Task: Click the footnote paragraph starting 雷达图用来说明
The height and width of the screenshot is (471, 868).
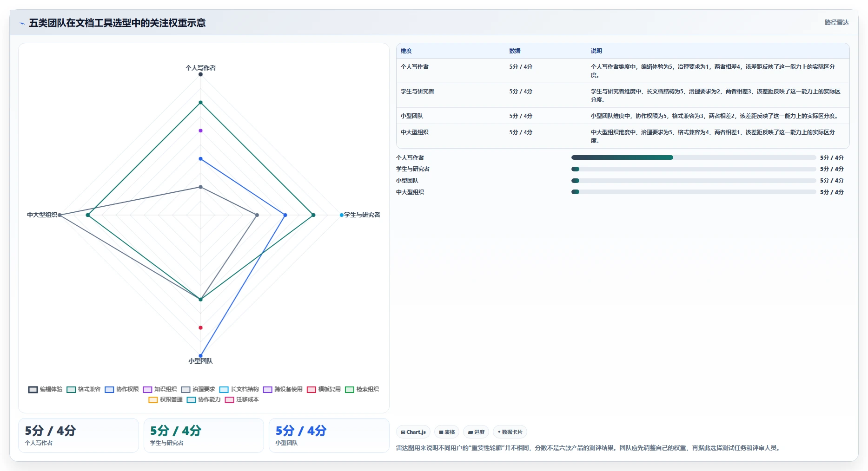Action: pos(589,448)
